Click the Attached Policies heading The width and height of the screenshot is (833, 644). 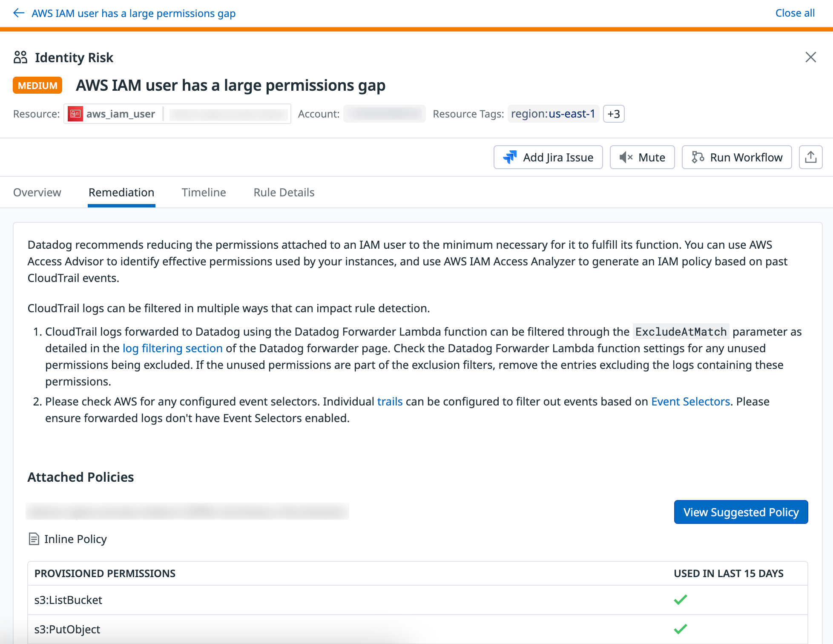[80, 477]
